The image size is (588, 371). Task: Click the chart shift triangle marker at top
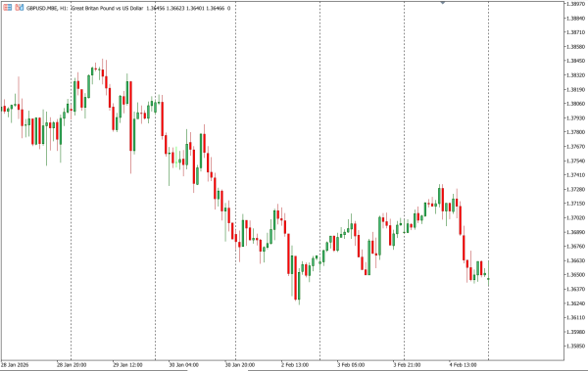pos(443,2)
